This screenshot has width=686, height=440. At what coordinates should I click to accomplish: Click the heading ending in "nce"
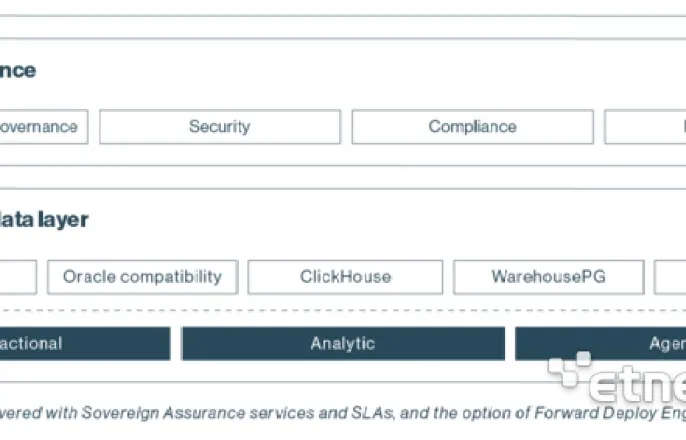[18, 71]
